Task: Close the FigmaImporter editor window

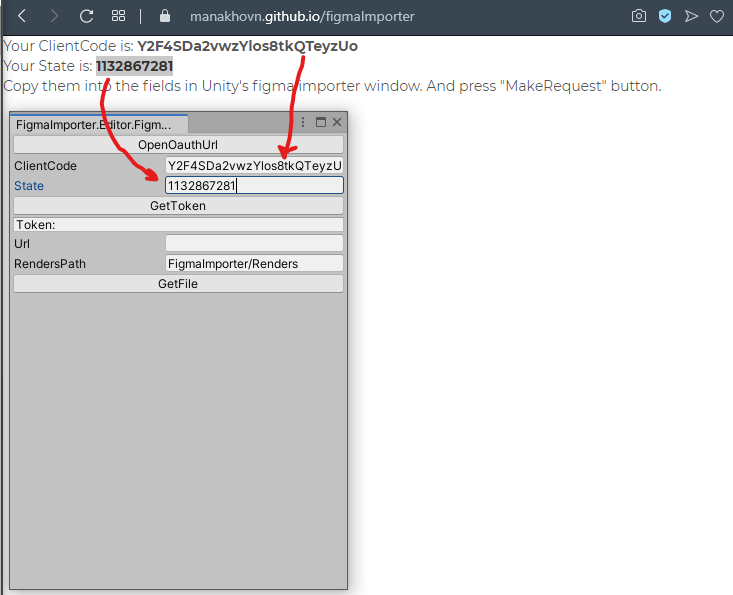Action: pos(337,122)
